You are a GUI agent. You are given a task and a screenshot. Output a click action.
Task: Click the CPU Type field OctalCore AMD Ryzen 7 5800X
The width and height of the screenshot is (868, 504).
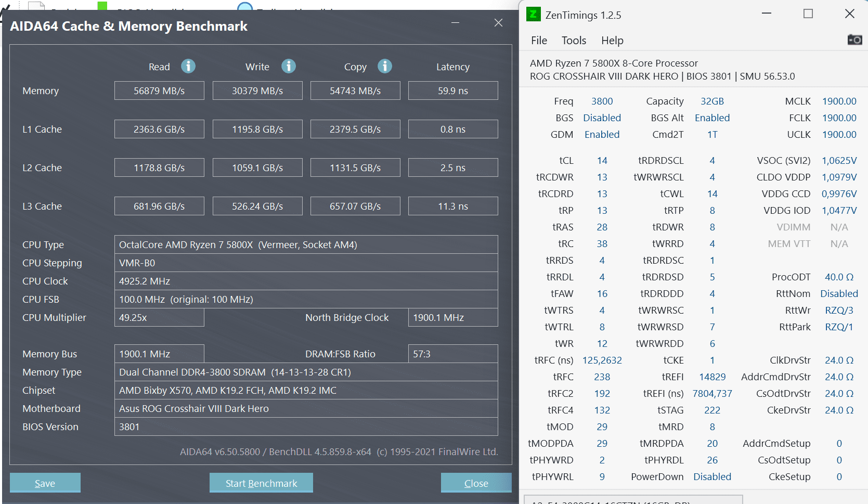[x=306, y=244]
